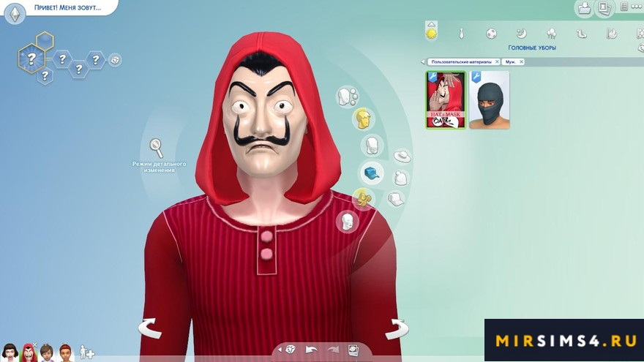Open styled looks photos icon in bottom toolbar

tap(353, 350)
